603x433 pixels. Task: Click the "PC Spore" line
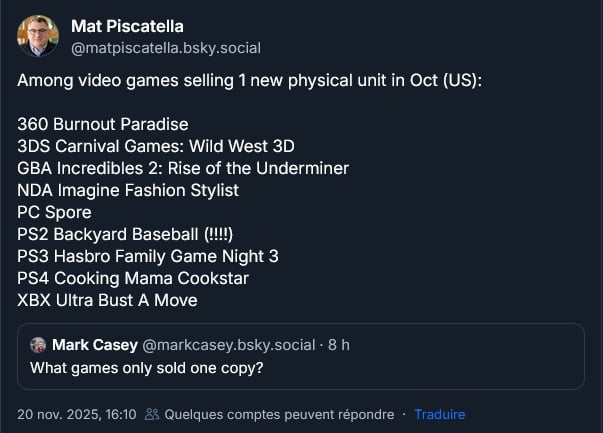[54, 212]
